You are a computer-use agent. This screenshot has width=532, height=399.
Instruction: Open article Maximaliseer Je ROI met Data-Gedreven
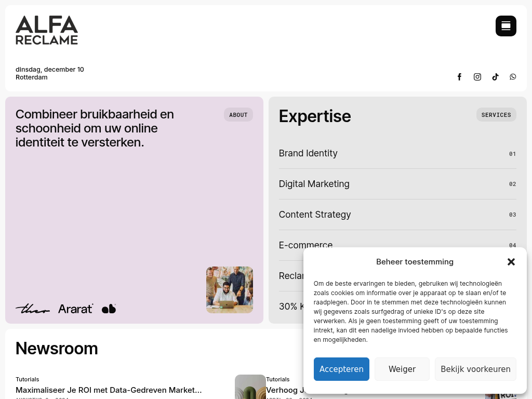pyautogui.click(x=109, y=390)
